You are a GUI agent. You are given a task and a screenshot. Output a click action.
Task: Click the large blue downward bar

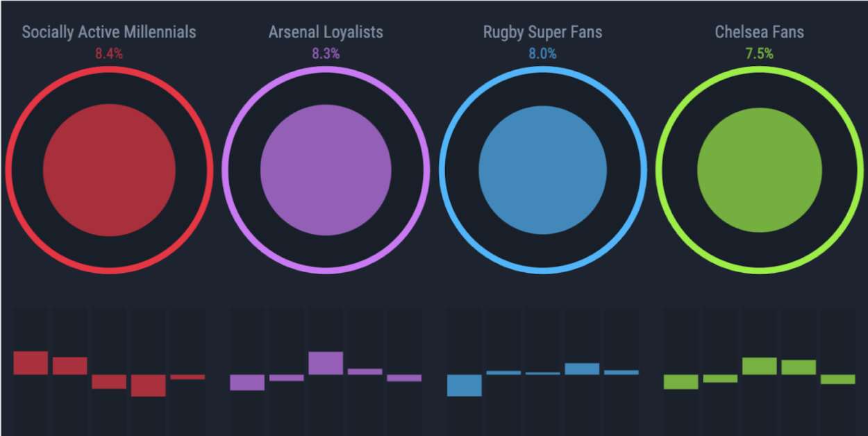coord(465,385)
